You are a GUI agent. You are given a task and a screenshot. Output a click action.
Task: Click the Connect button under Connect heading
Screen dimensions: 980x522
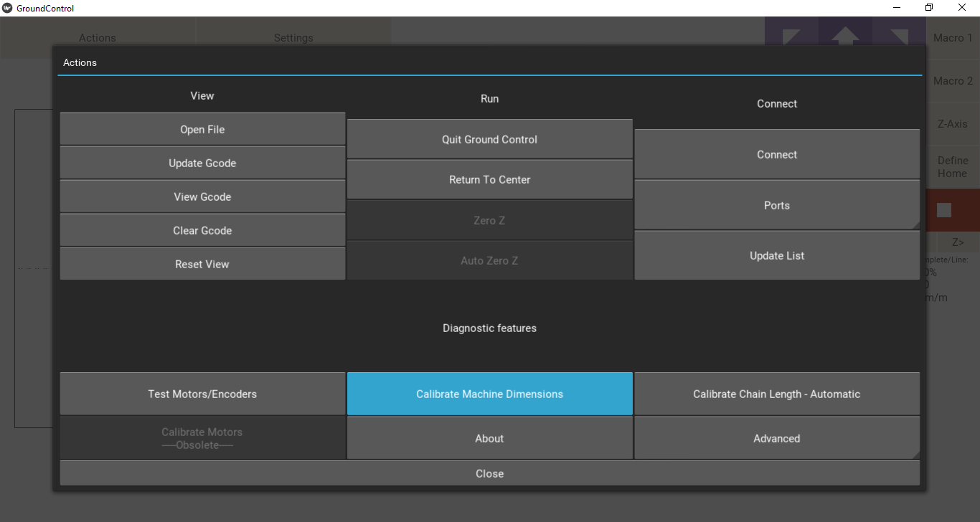coord(777,154)
